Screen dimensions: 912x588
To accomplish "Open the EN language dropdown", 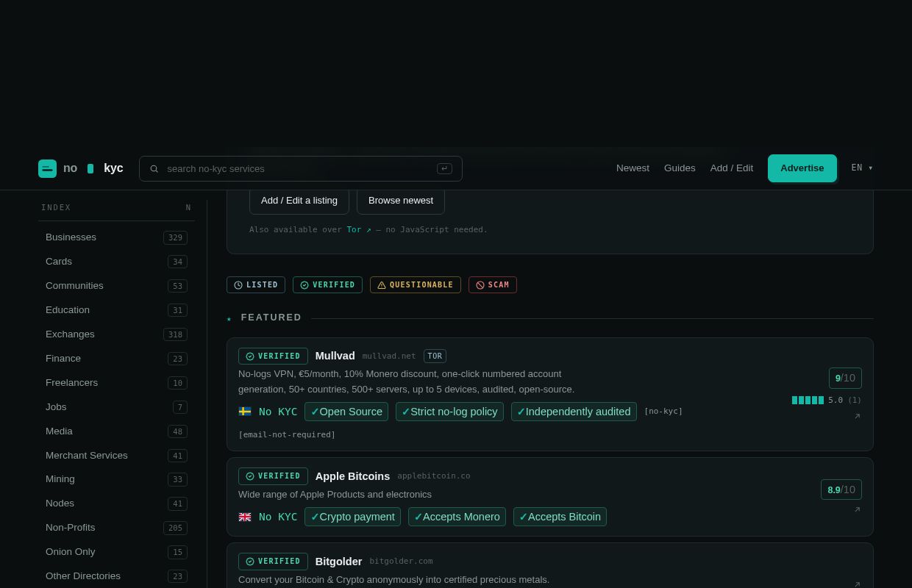I will click(862, 168).
